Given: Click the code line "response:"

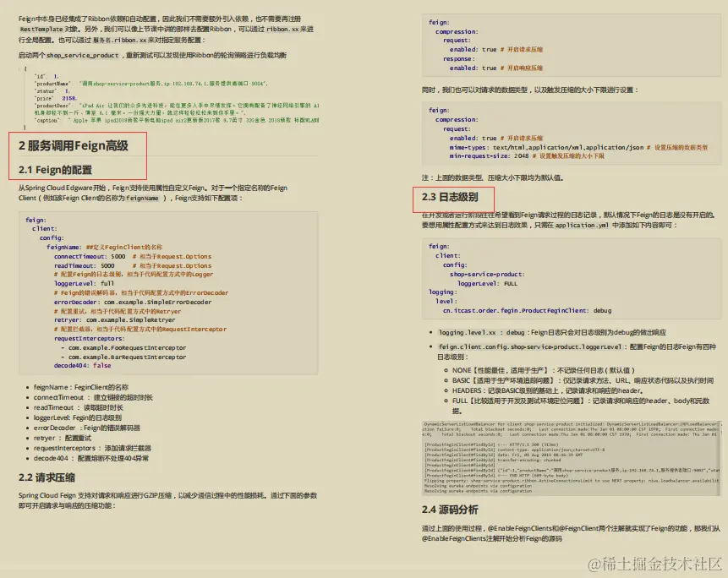Looking at the screenshot, I should pos(459,59).
